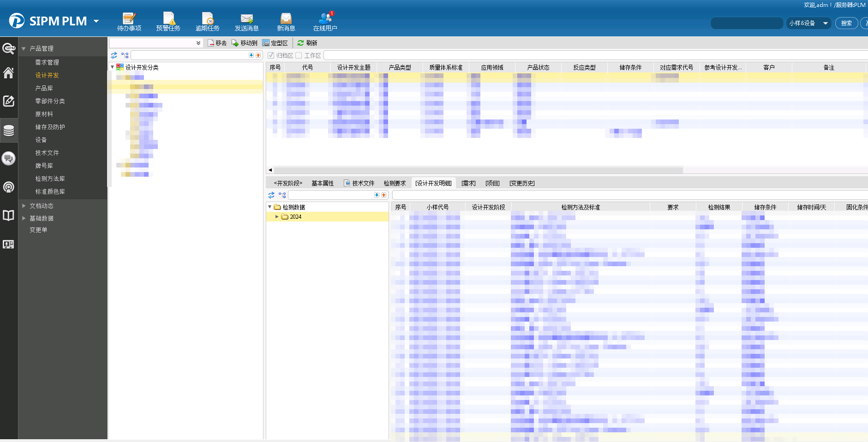868x442 pixels.
Task: Toggle the 归档区 checkbox
Action: pos(271,55)
